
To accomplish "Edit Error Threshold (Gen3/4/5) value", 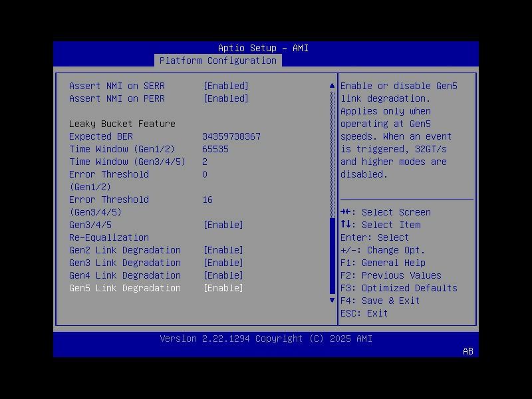I will (x=208, y=199).
